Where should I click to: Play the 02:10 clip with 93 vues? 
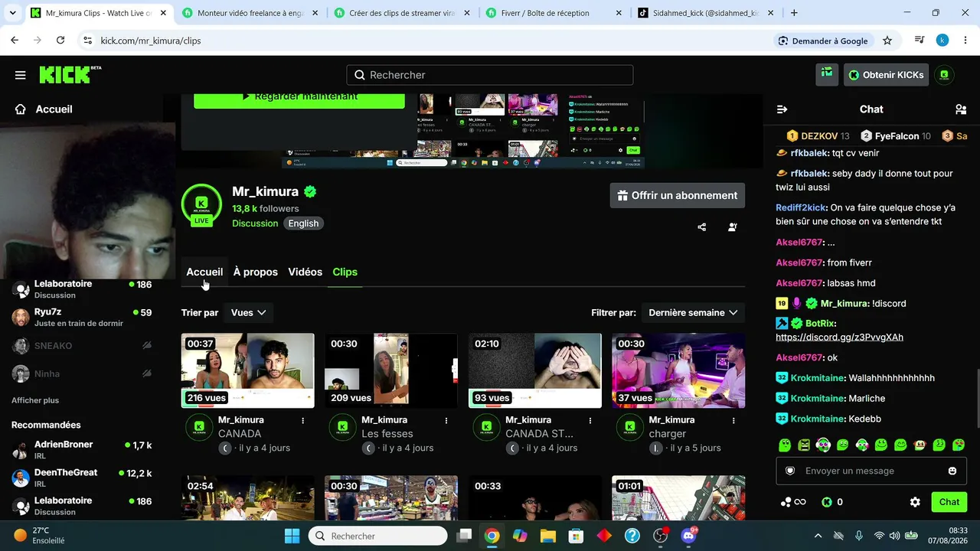[x=535, y=370]
